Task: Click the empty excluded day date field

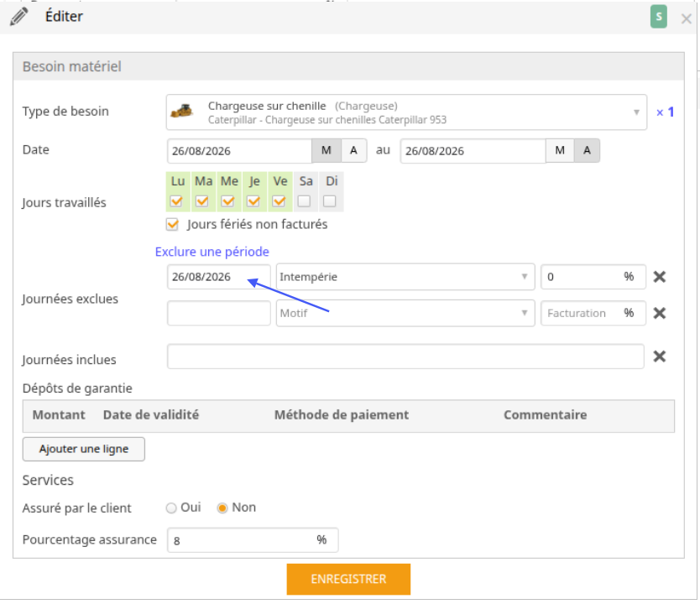Action: (x=219, y=313)
